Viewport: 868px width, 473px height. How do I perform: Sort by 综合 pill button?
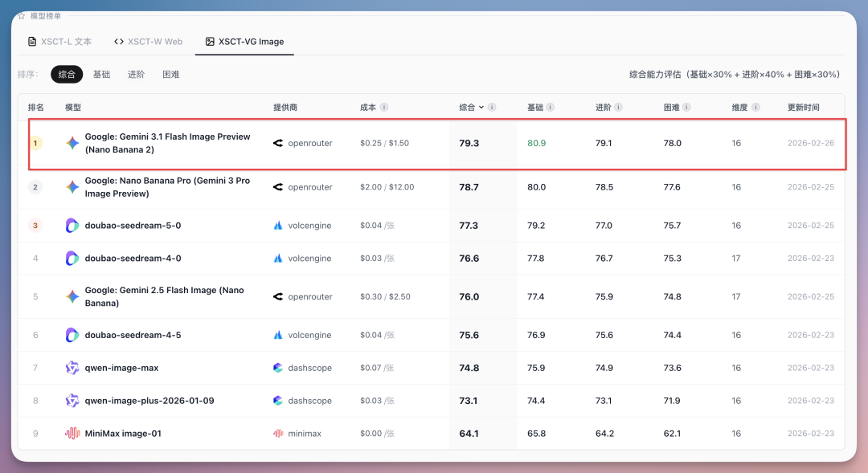click(67, 74)
